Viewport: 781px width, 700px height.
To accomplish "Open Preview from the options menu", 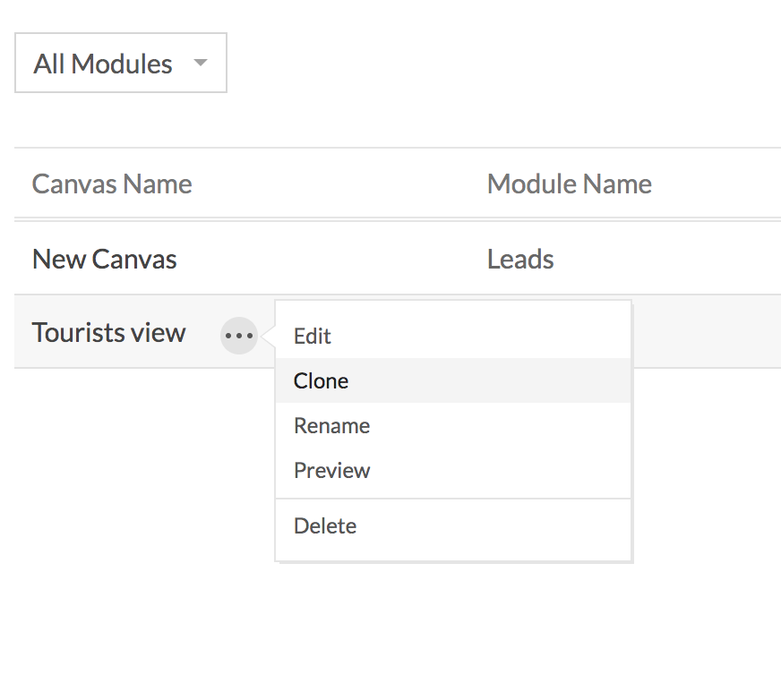I will (331, 471).
